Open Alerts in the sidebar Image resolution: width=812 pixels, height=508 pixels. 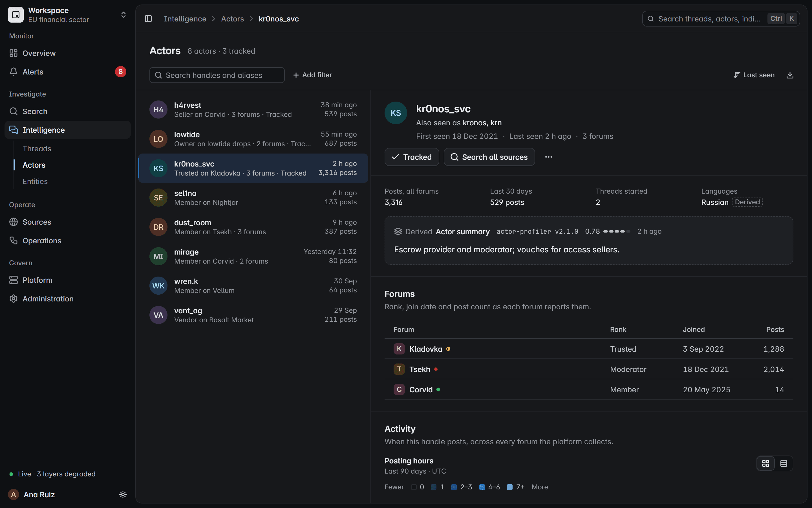point(67,72)
